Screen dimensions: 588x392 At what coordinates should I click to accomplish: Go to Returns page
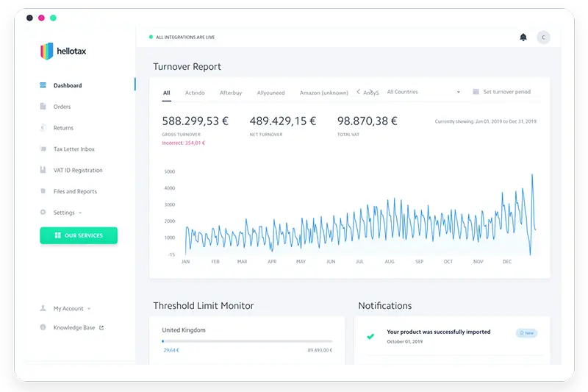click(x=63, y=128)
